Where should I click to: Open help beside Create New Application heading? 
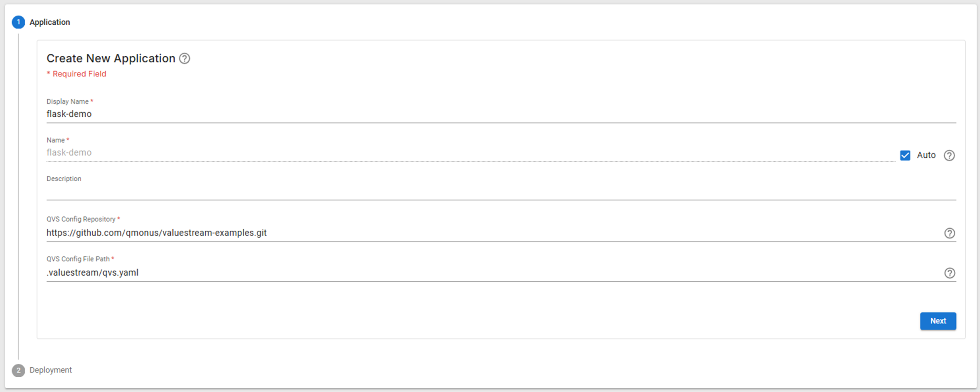click(185, 59)
